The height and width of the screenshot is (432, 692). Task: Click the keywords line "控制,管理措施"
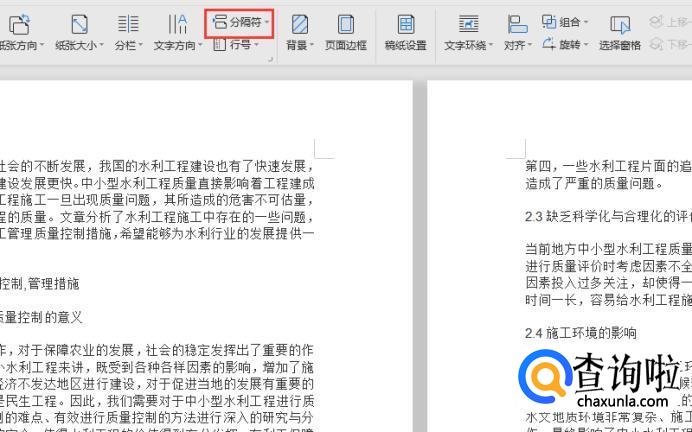tap(40, 283)
